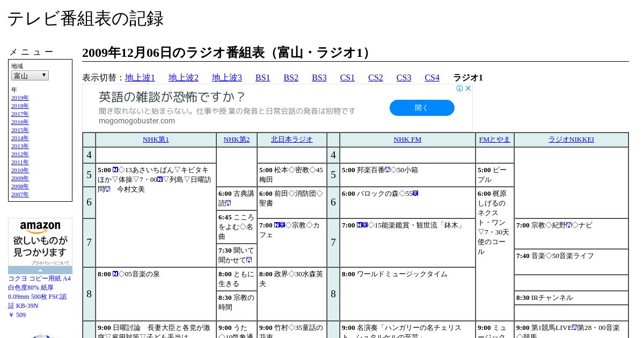Open the 2018年 archive link
This screenshot has width=644, height=338.
point(20,106)
